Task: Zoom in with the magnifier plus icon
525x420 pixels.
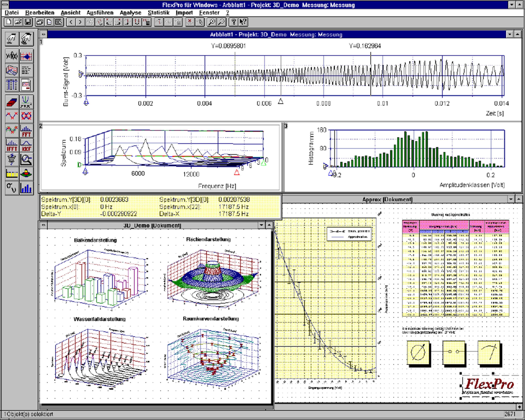Action: point(212,22)
